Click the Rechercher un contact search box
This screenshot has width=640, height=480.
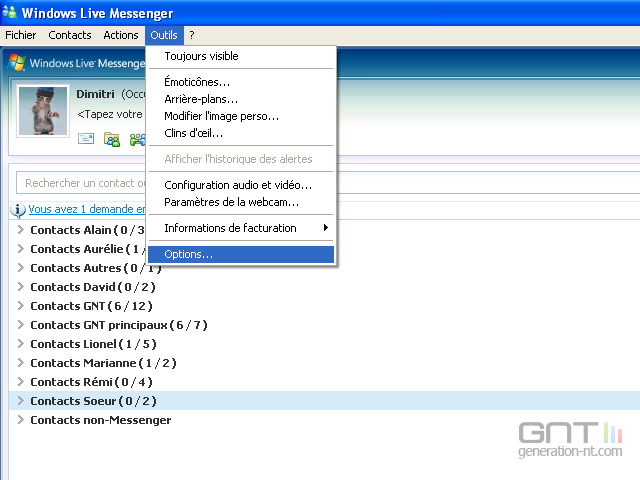click(x=82, y=183)
